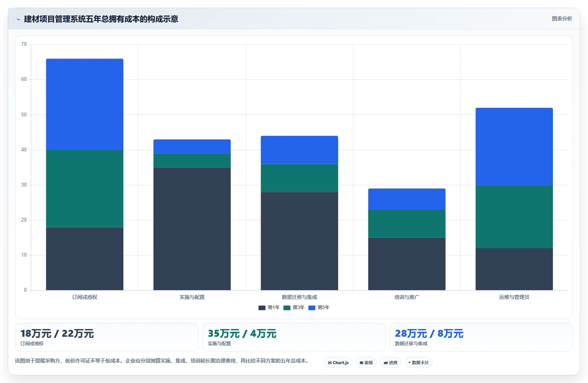
Task: Click the 实施与配置 caption in the summary card
Action: click(219, 344)
